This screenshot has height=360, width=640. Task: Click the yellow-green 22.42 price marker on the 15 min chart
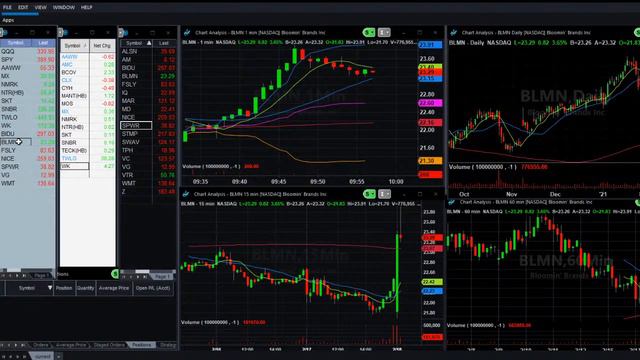432,282
